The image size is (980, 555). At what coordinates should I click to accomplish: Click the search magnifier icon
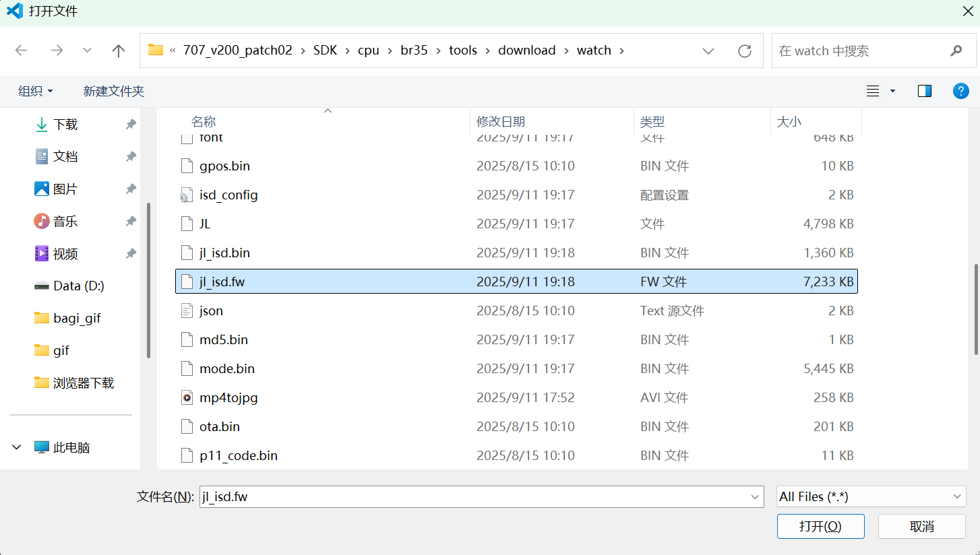pos(956,51)
